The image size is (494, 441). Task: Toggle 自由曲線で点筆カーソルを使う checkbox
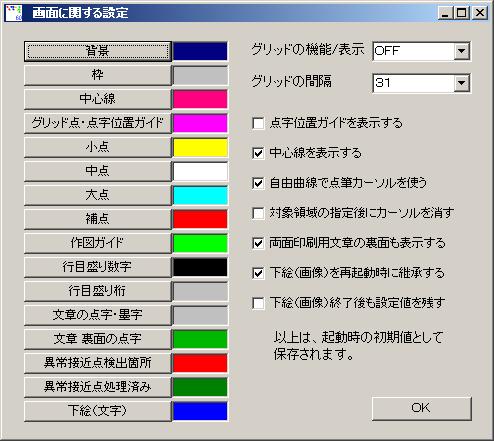pos(258,183)
